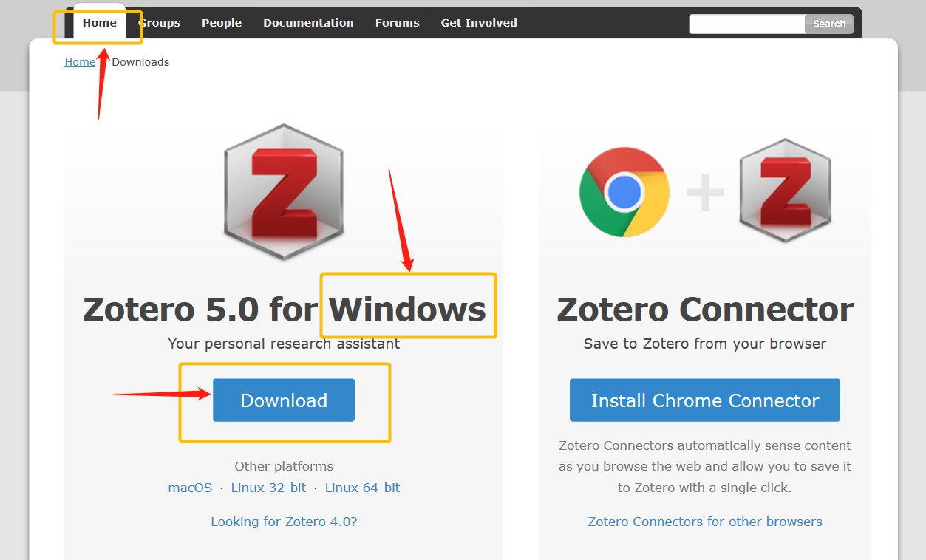Switch to the Forums tab
This screenshot has width=926, height=560.
click(397, 23)
